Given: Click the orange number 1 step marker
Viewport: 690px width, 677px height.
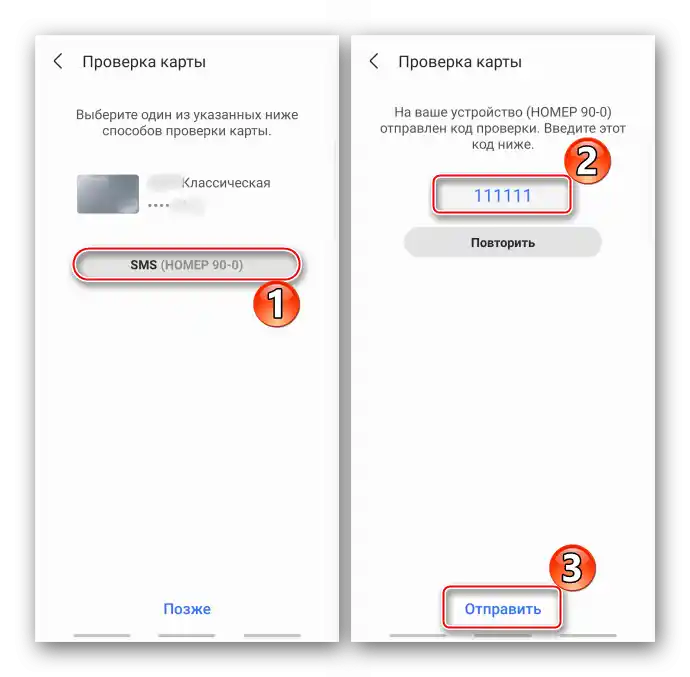Looking at the screenshot, I should [276, 304].
